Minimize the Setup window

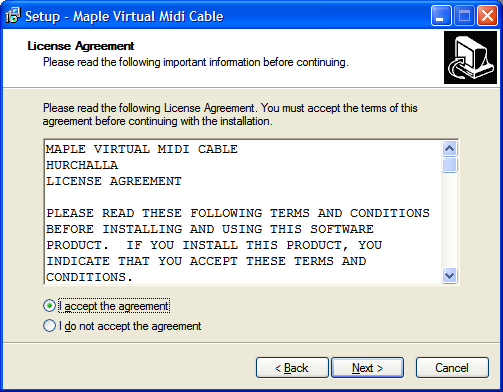point(441,16)
